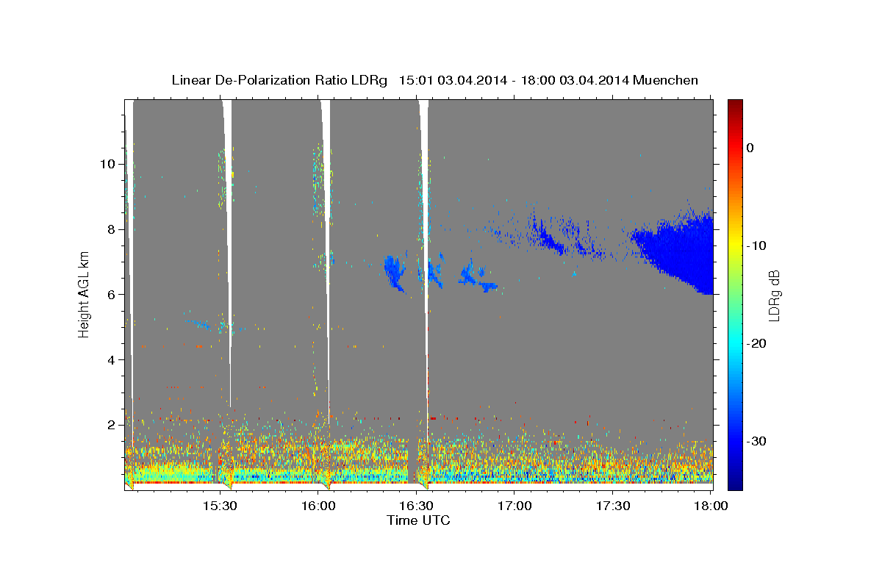Click the height tick label '2'
This screenshot has width=882, height=588.
pos(112,426)
